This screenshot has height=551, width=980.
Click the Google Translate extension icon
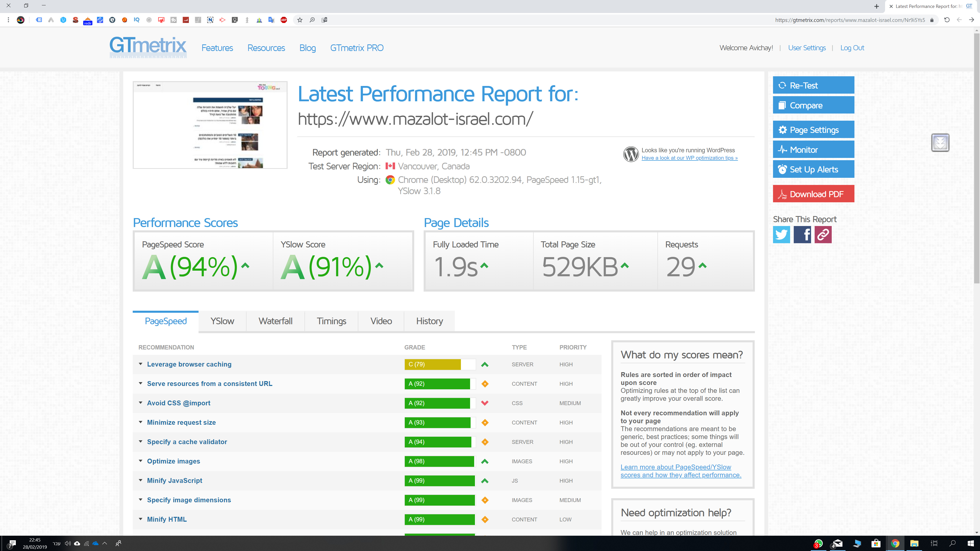click(271, 20)
